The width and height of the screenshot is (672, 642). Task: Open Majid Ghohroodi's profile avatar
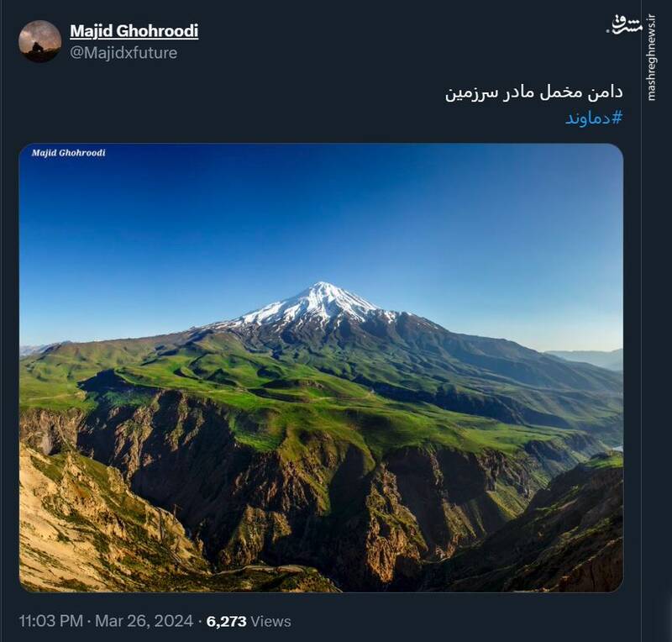tap(39, 42)
